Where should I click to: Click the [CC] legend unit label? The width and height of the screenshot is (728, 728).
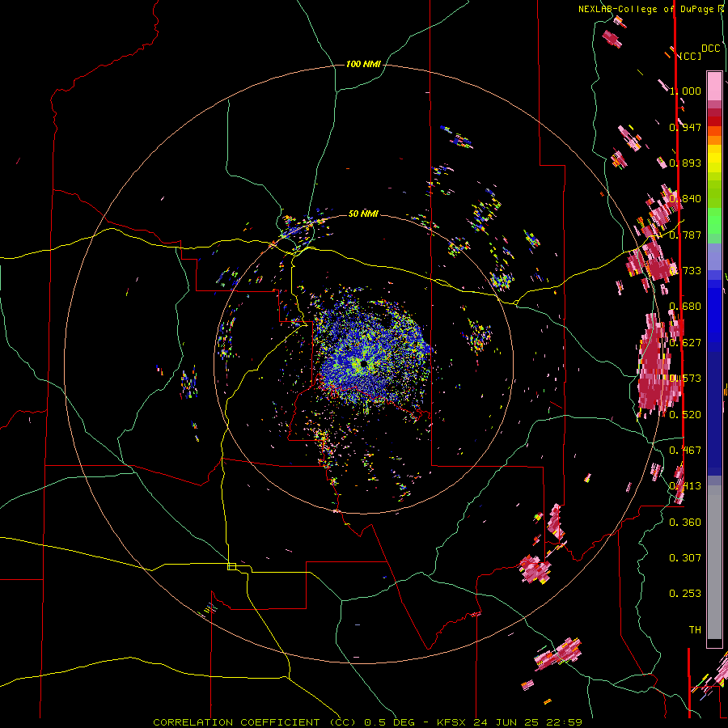(691, 56)
